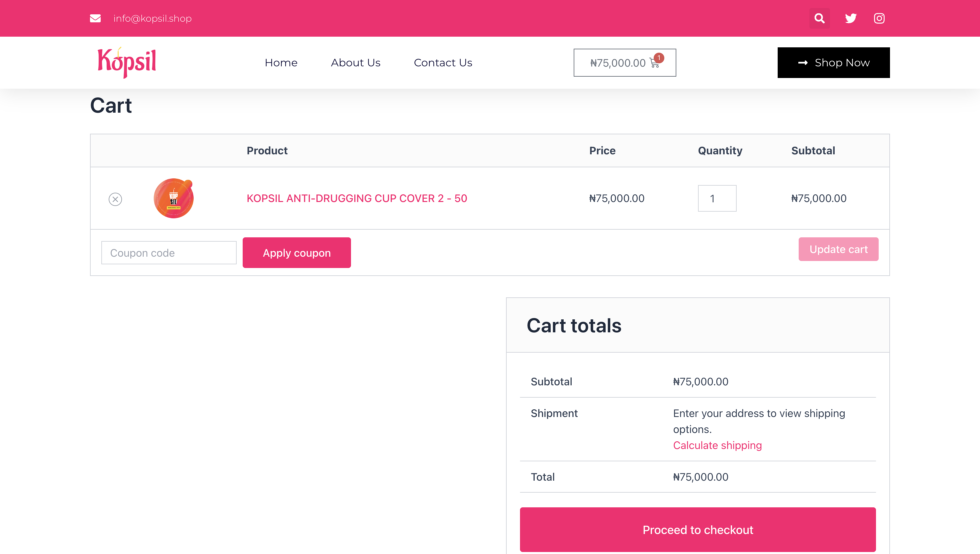Open the search icon in header
Screen dimensions: 980x554
pos(819,18)
